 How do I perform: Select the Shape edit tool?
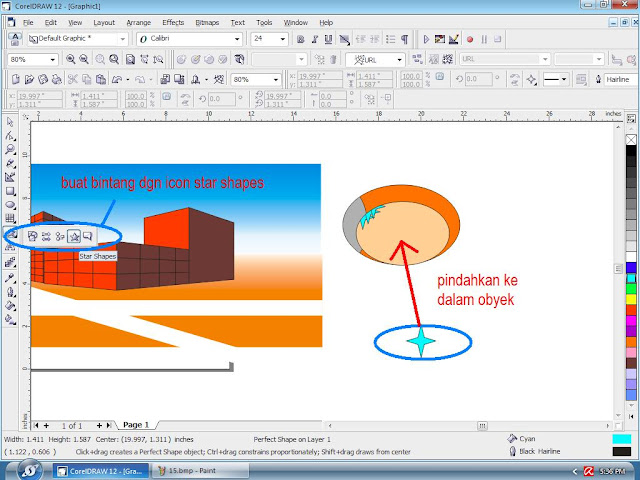pyautogui.click(x=10, y=136)
